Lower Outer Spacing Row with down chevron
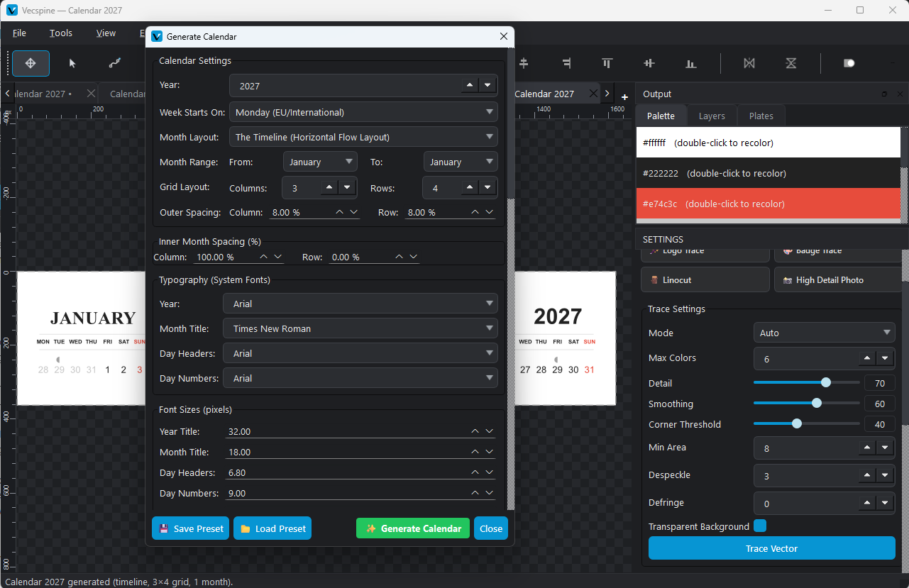 pyautogui.click(x=489, y=212)
